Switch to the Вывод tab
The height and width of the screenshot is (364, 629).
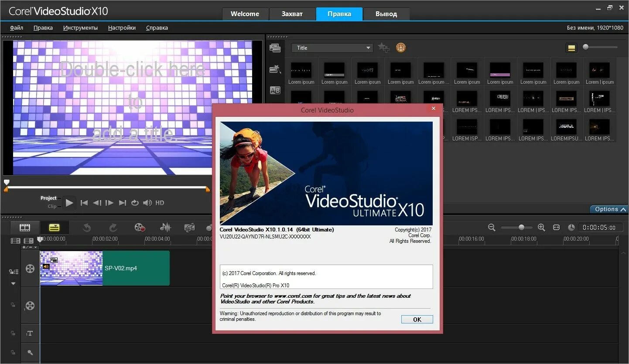click(386, 14)
